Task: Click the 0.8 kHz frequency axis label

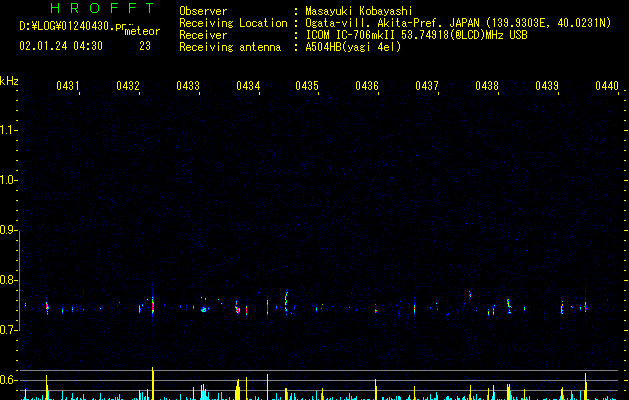Action: point(8,280)
